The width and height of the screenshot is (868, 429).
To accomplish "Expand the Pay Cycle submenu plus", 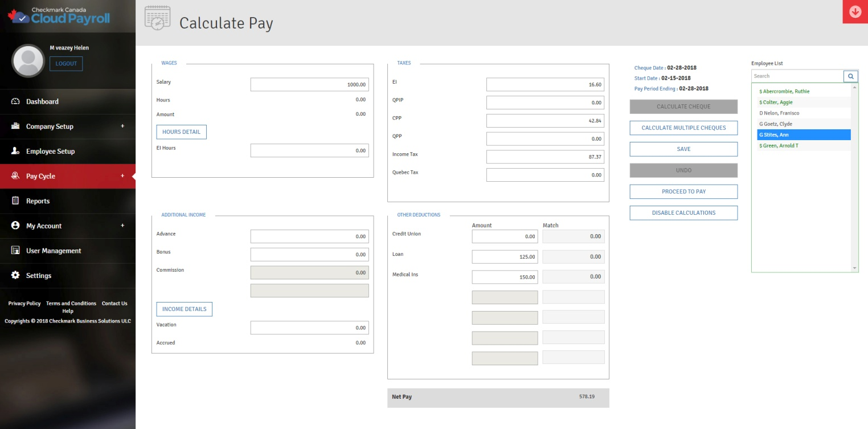I will [x=122, y=176].
